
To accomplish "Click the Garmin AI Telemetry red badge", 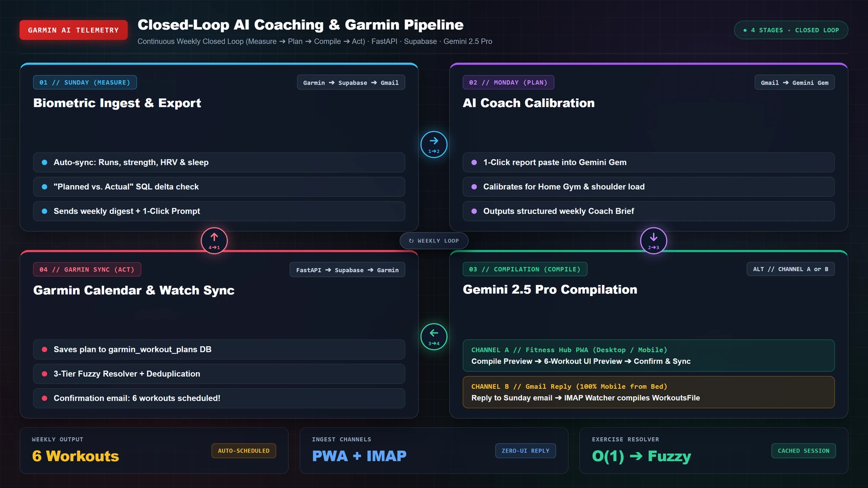I will pyautogui.click(x=74, y=30).
